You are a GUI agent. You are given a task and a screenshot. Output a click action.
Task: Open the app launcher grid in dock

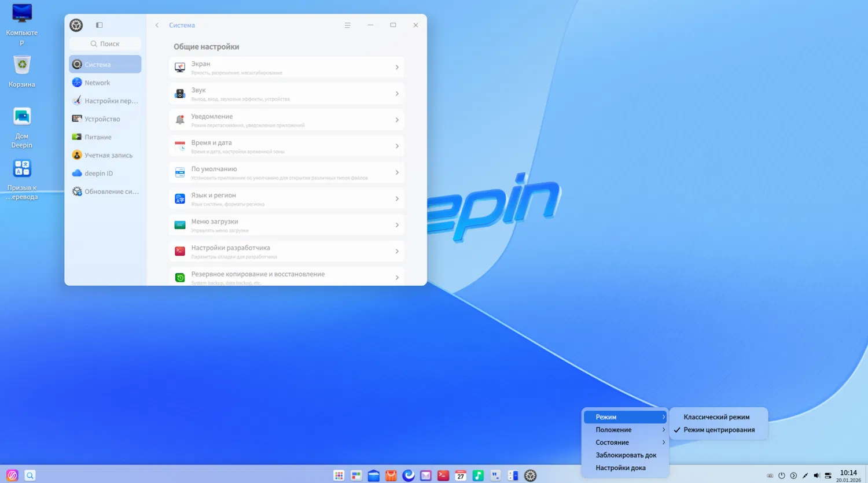(339, 475)
